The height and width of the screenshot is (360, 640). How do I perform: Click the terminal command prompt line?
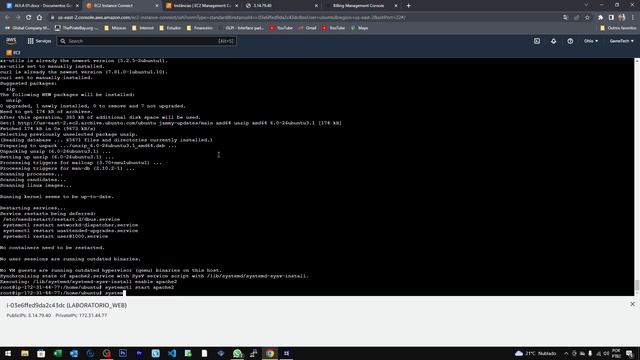point(62,293)
